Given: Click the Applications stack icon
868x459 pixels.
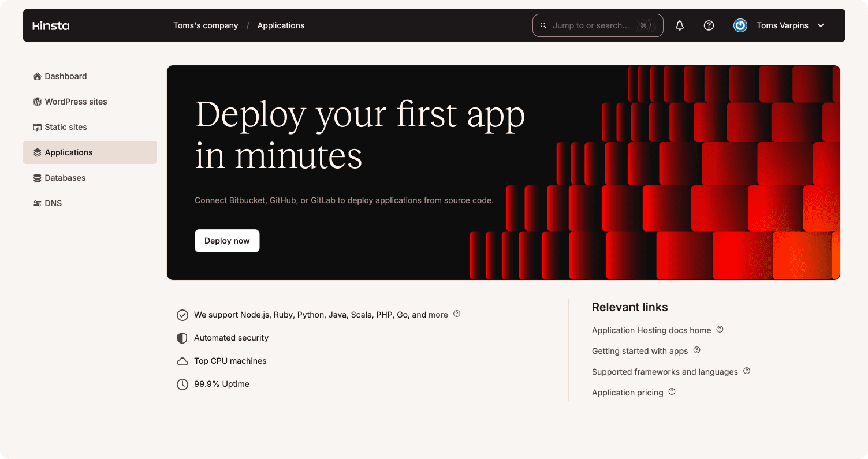Looking at the screenshot, I should click(x=38, y=152).
